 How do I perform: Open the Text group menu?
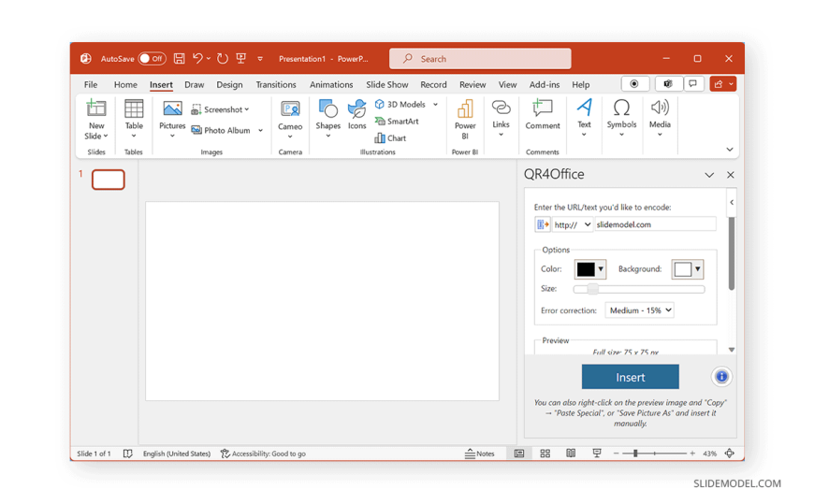tap(584, 119)
